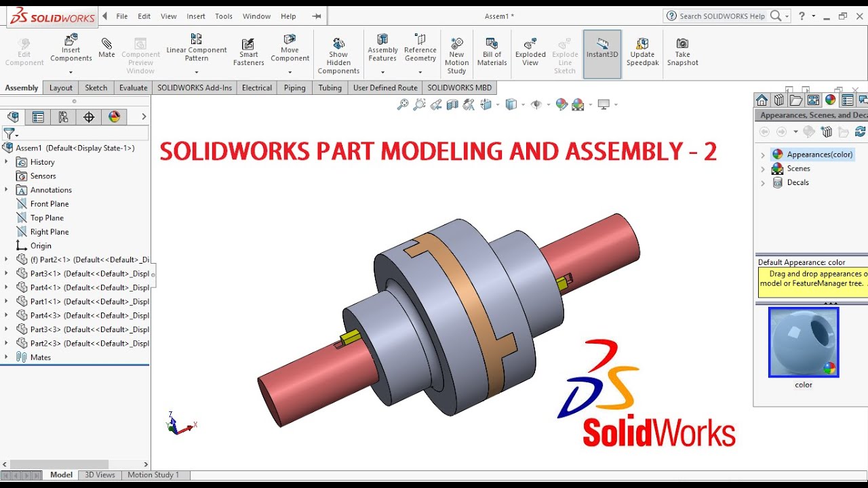Viewport: 868px width, 488px height.
Task: Click Smart Fasteners icon
Action: coord(249,52)
